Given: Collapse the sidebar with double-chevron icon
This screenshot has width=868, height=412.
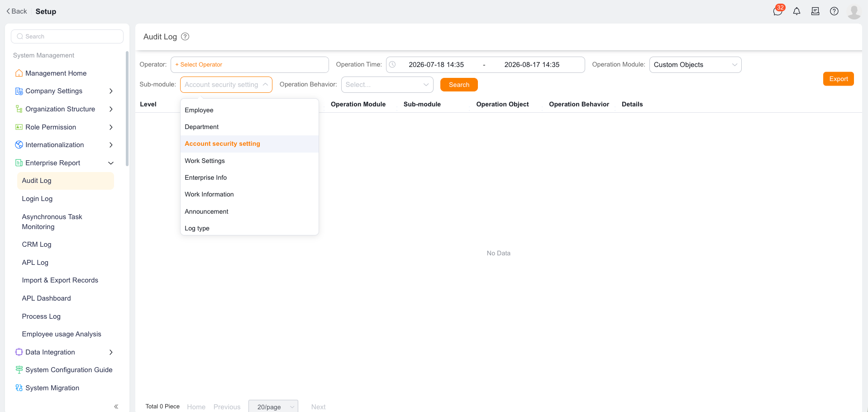Looking at the screenshot, I should pyautogui.click(x=116, y=407).
